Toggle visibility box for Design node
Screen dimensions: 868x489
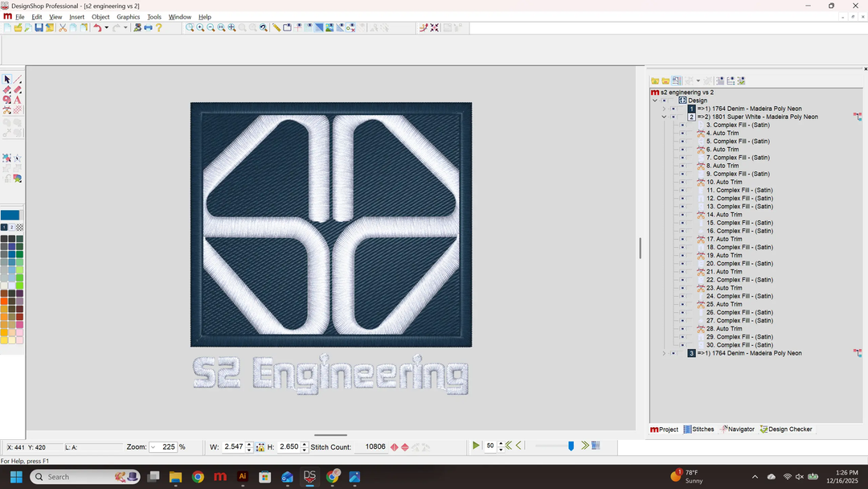[x=665, y=101]
